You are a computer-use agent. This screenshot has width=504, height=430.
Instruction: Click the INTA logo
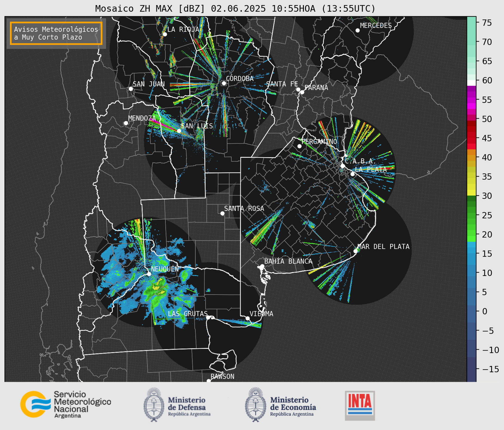tap(360, 405)
